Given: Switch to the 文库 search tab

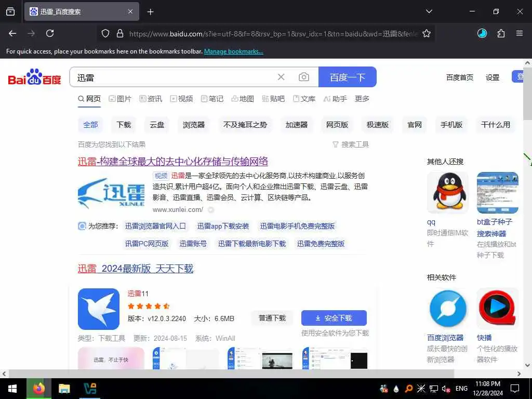Looking at the screenshot, I should click(304, 99).
